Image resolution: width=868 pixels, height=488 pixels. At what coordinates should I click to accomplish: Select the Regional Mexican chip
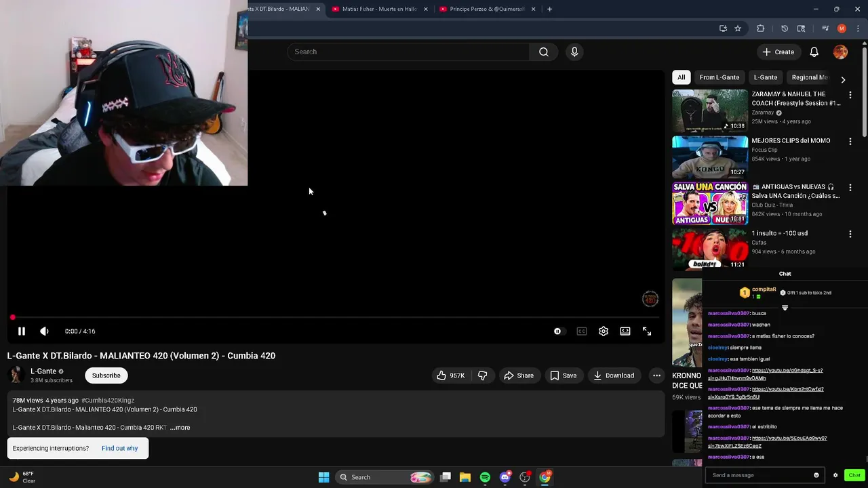tap(810, 77)
